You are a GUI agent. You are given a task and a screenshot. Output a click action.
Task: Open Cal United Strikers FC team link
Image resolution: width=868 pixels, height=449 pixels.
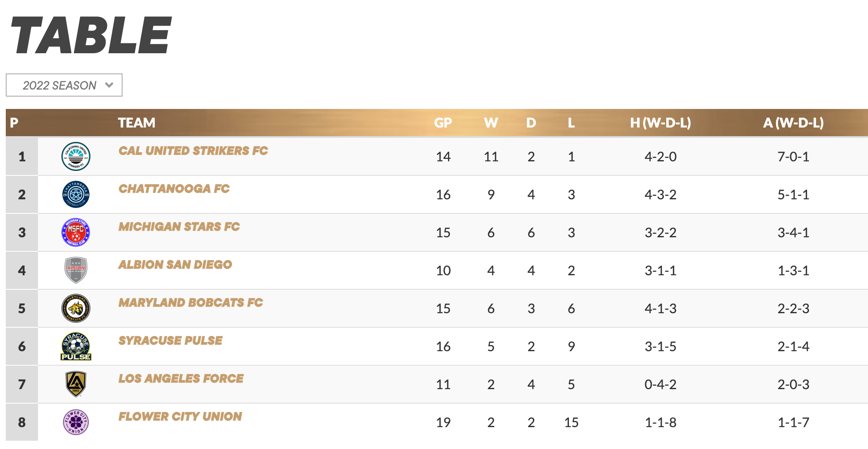(193, 151)
